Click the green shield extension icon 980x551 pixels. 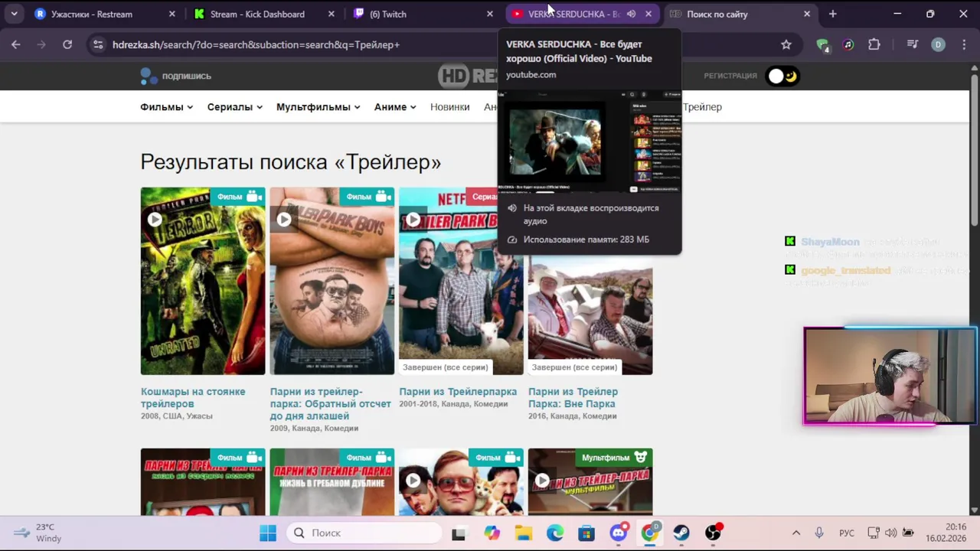(822, 45)
